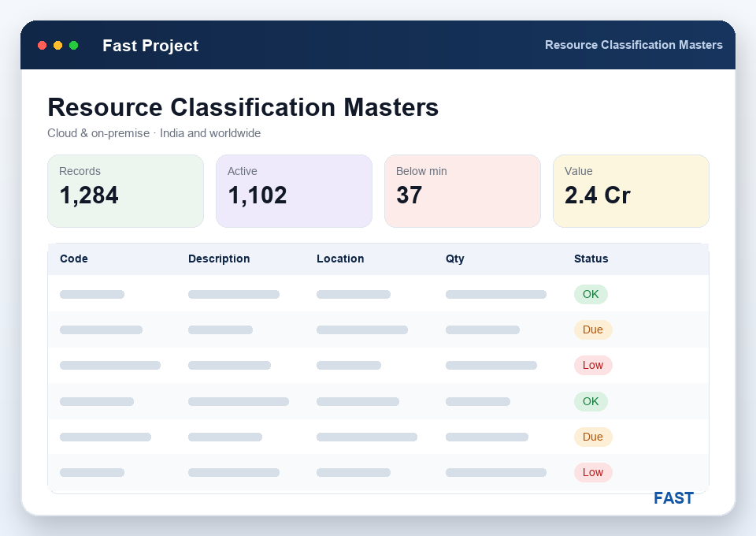This screenshot has width=756, height=536.
Task: Click the Resource Classification Masters page heading
Action: (243, 107)
